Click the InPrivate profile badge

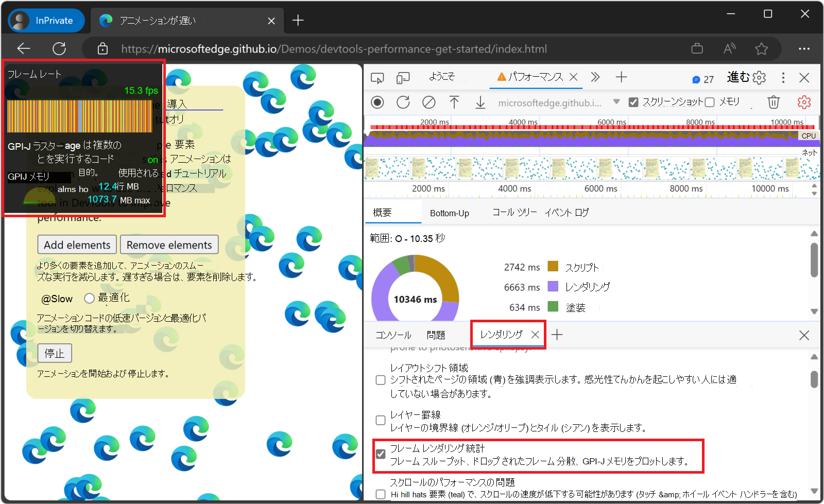[x=46, y=21]
